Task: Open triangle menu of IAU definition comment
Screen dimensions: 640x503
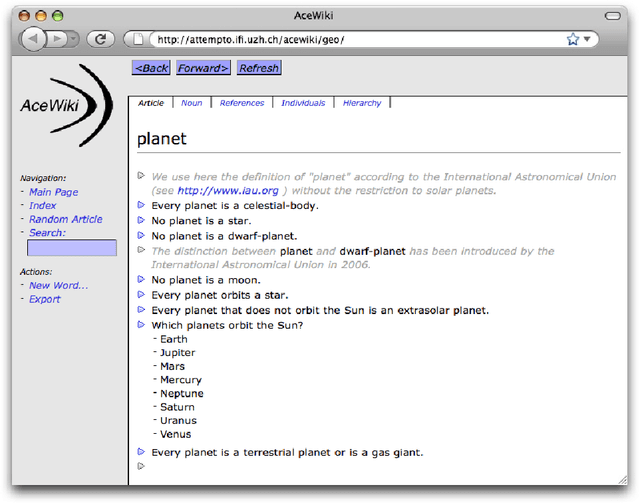Action: 141,176
